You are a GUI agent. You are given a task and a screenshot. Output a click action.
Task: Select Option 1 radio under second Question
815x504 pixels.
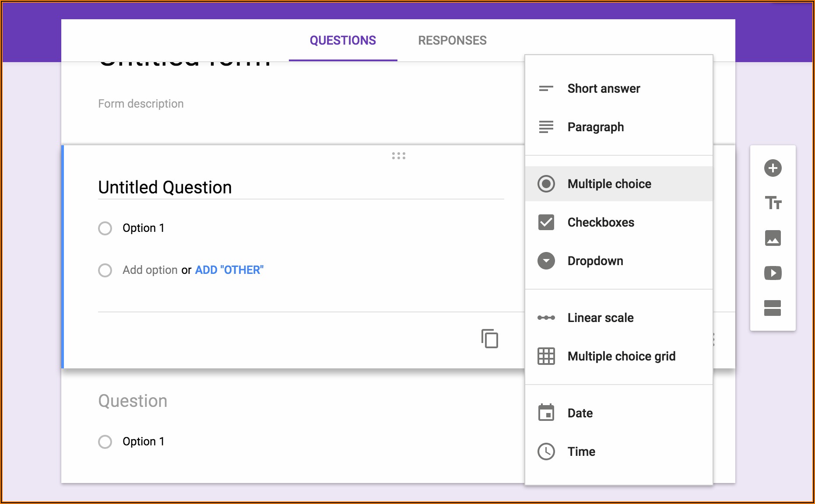tap(105, 441)
